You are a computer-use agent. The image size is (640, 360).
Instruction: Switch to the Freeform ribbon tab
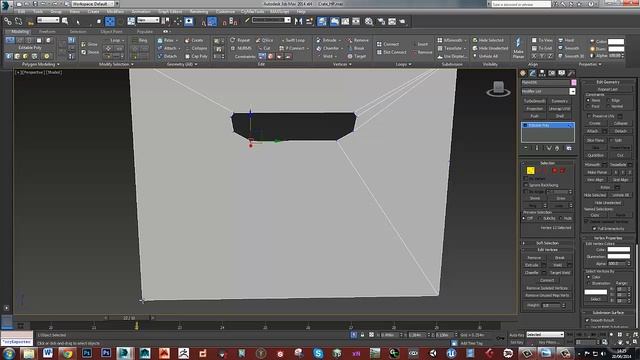pos(47,31)
